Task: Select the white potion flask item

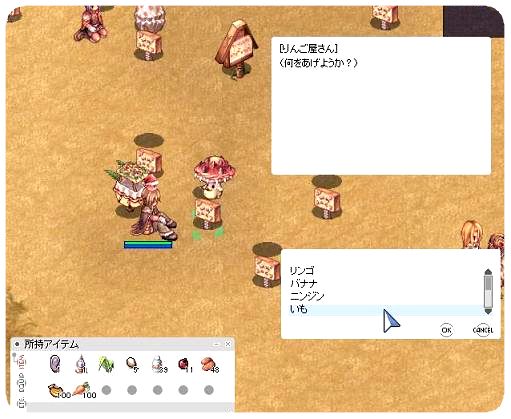Action: click(x=80, y=364)
